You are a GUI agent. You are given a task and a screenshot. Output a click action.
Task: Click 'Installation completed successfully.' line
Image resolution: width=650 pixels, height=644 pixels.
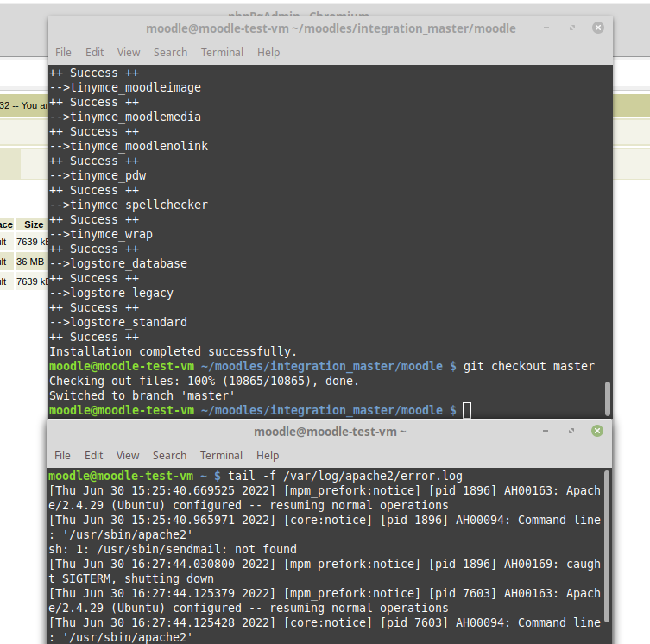[174, 351]
